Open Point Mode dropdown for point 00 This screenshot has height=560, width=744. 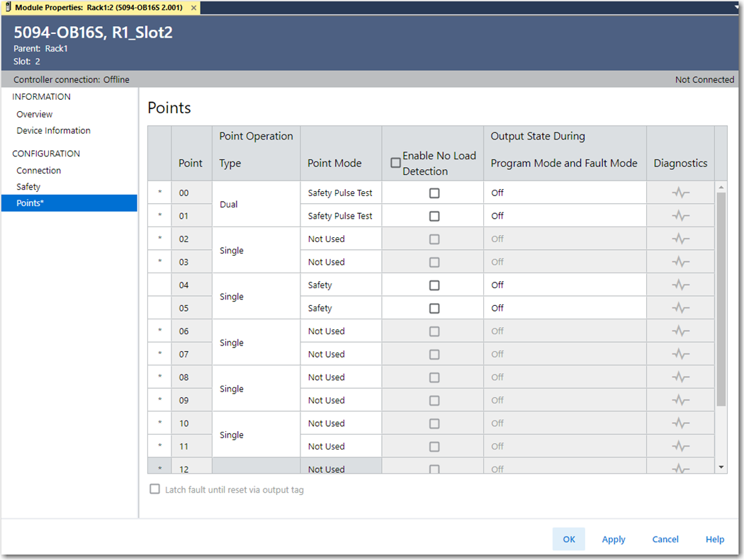click(340, 193)
